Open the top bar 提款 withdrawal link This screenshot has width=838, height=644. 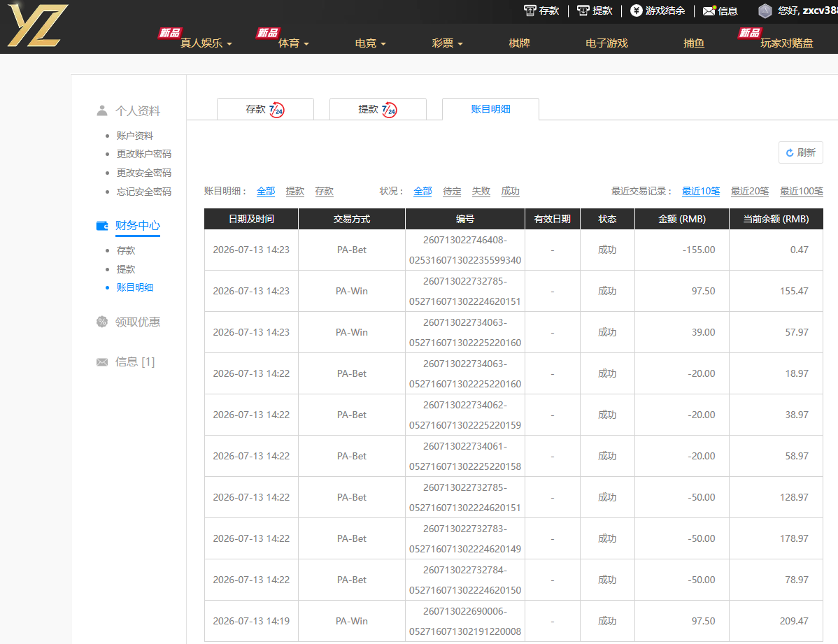coord(595,10)
